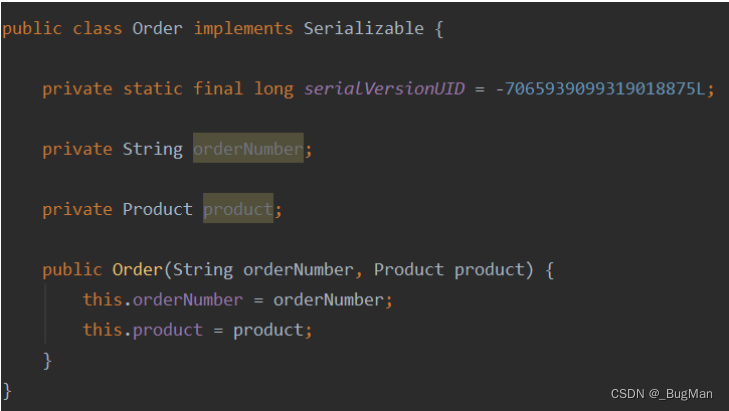Click the constructor's closing brace
This screenshot has width=729, height=411.
click(x=47, y=360)
